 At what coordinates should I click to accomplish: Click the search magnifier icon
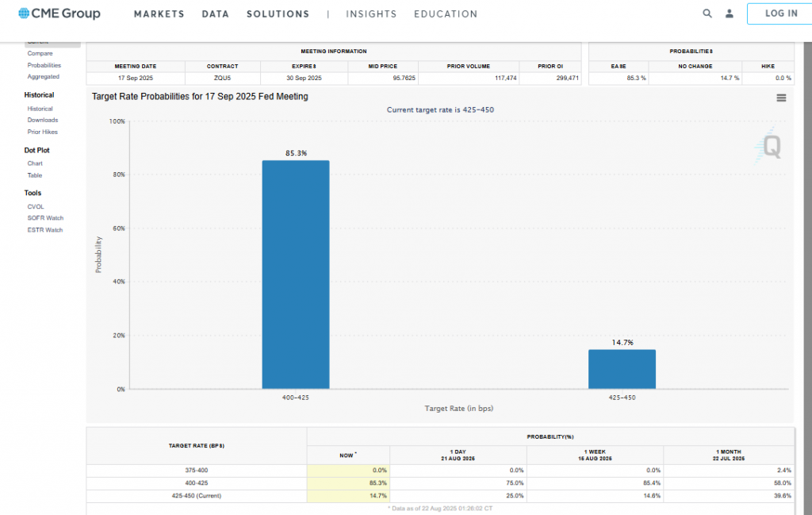pyautogui.click(x=707, y=13)
